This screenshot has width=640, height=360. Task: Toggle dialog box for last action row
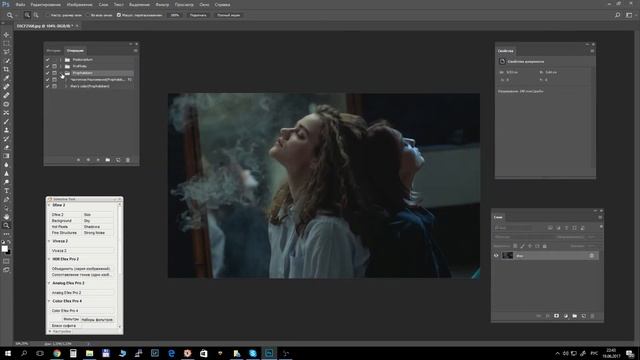click(x=54, y=86)
